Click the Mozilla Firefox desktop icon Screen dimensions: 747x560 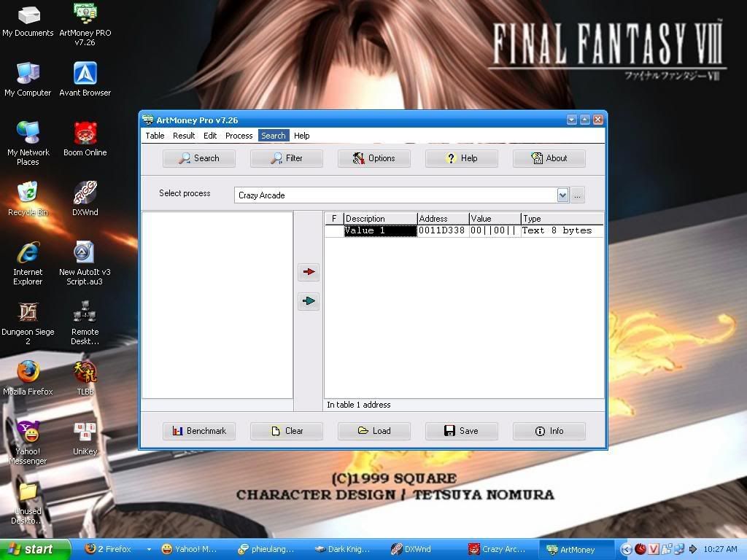pos(28,378)
